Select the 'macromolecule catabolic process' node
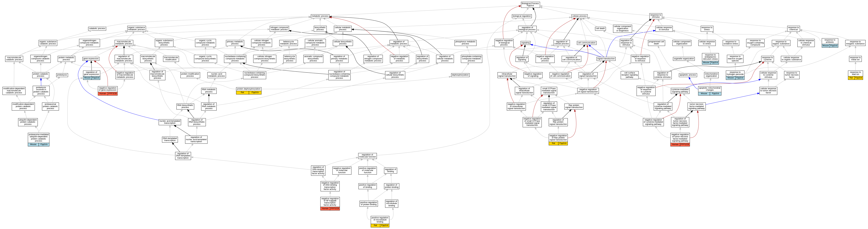 click(14, 59)
